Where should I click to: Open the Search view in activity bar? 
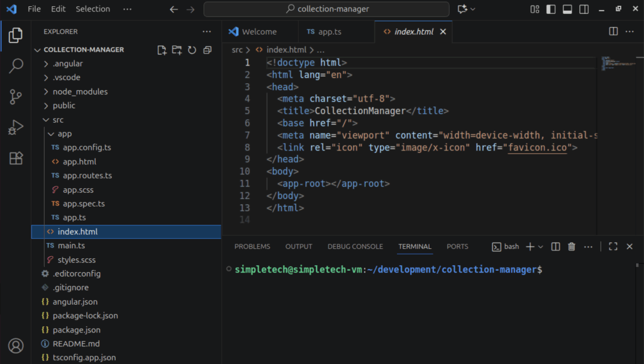click(16, 65)
